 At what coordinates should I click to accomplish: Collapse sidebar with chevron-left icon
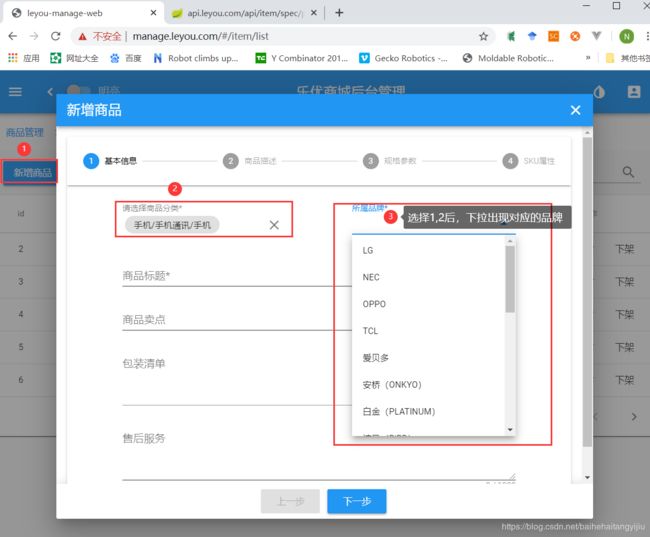pos(50,92)
